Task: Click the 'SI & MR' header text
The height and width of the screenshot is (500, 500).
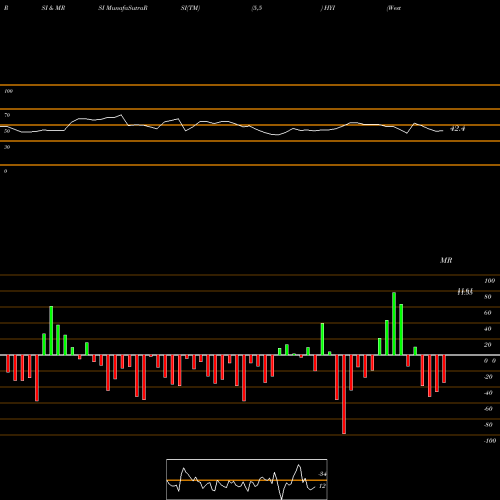Action: [x=53, y=8]
